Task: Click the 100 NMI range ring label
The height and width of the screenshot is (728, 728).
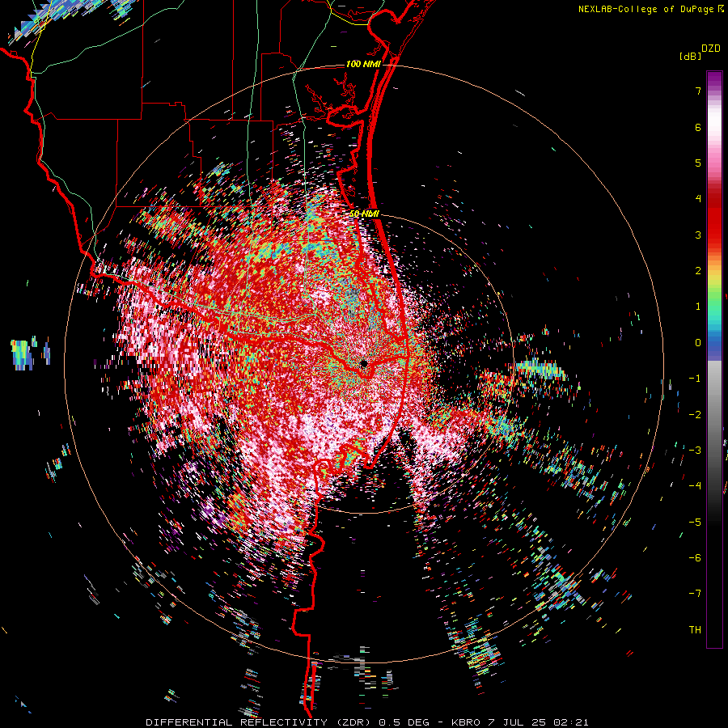Action: pos(363,64)
